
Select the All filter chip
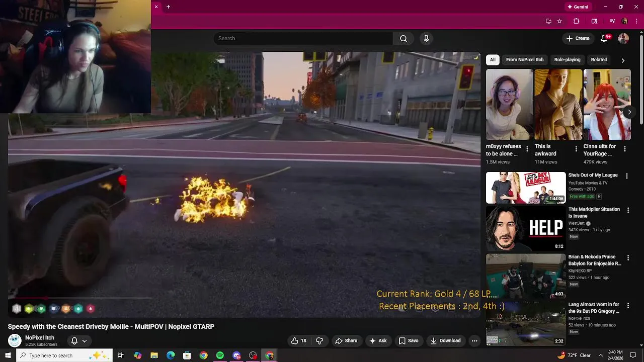coord(493,60)
